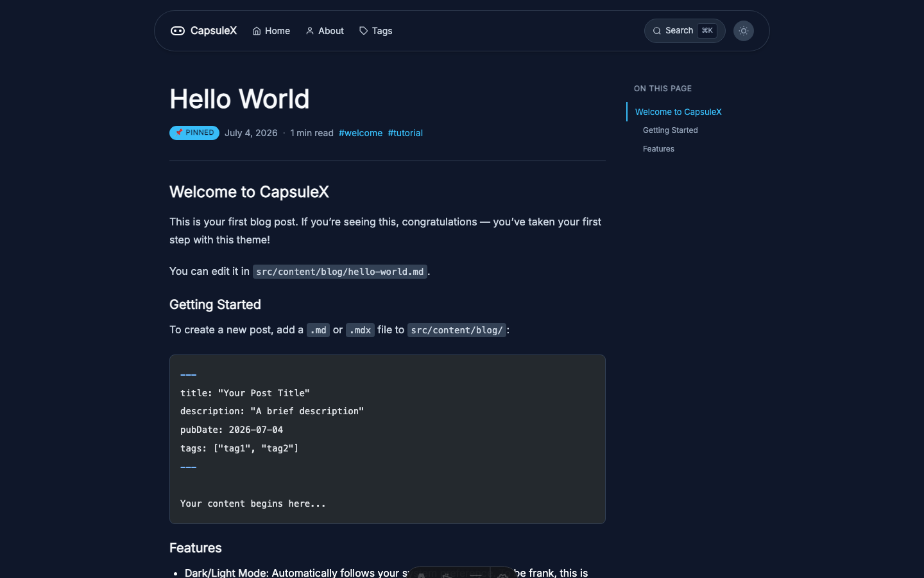
Task: Click the Your content begins here... line
Action: (x=253, y=504)
